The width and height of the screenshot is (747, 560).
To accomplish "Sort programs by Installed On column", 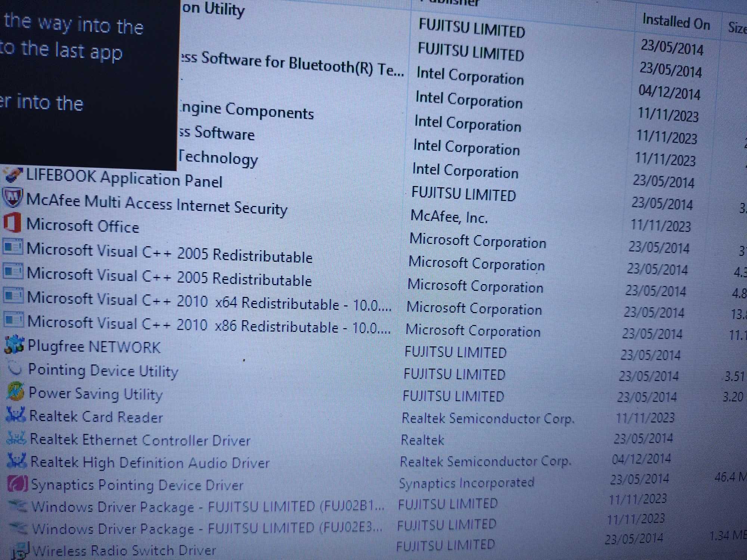I will 676,22.
